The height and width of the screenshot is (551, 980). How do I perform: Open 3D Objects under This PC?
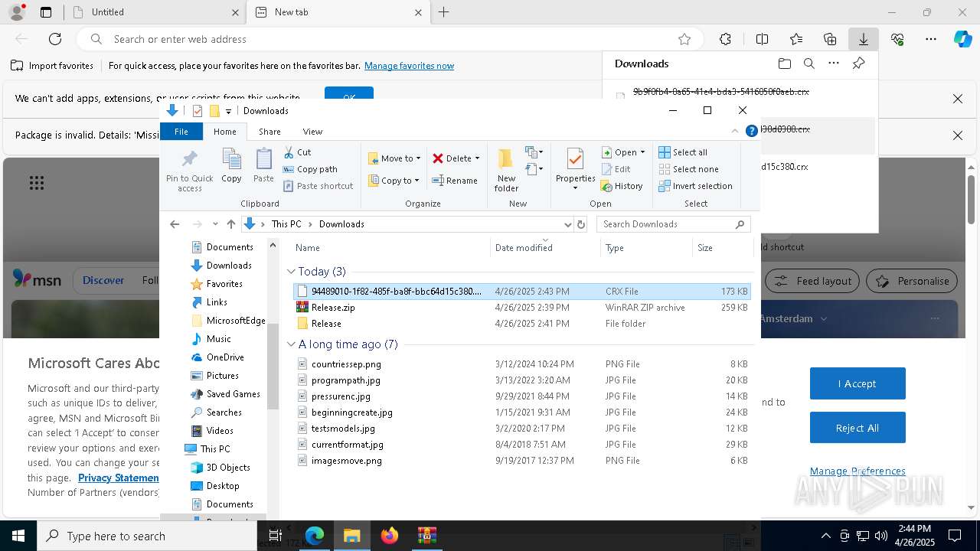[x=228, y=468]
